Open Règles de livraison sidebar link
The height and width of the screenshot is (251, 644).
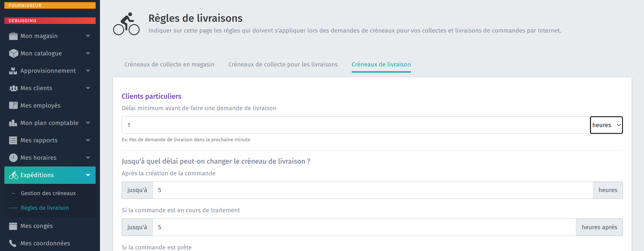(x=45, y=208)
